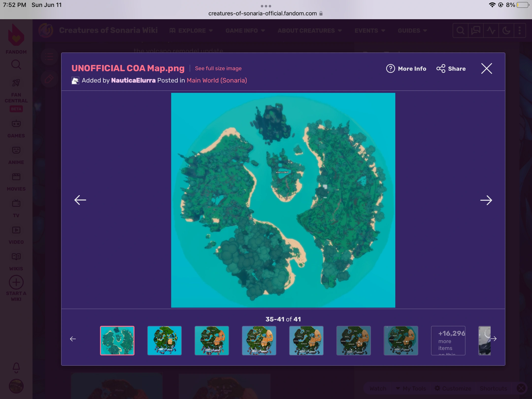This screenshot has height=399, width=532.
Task: Open the user profile avatar
Action: point(16,386)
